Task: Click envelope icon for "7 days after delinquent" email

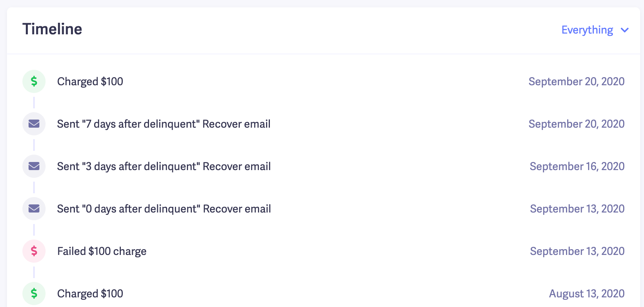Action: point(34,124)
